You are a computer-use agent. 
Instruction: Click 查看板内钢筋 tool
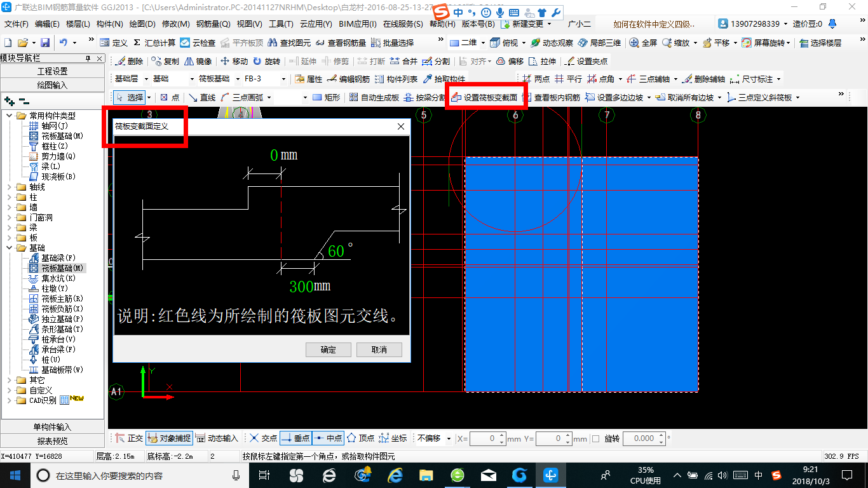click(x=552, y=98)
